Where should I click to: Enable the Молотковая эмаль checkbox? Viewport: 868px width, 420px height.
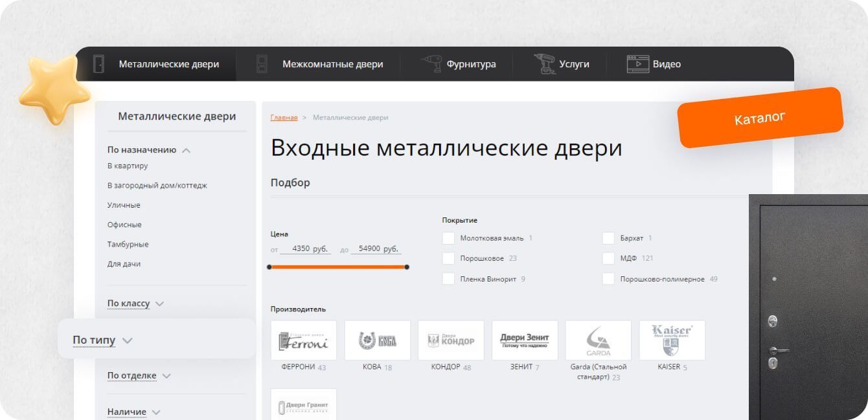point(448,238)
